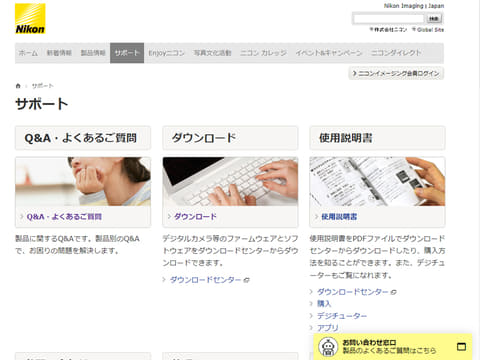This screenshot has width=480, height=360.
Task: Open the アプリ link
Action: (328, 328)
